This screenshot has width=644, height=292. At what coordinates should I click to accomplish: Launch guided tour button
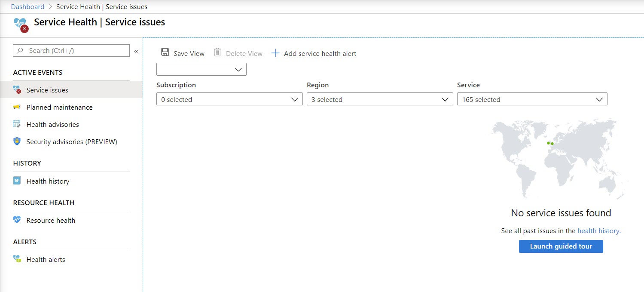click(561, 246)
